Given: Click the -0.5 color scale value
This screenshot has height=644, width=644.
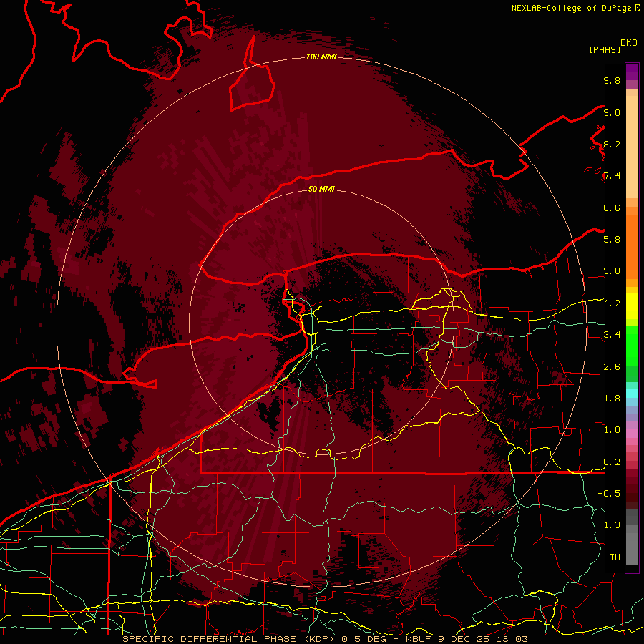Looking at the screenshot, I should pyautogui.click(x=609, y=493).
